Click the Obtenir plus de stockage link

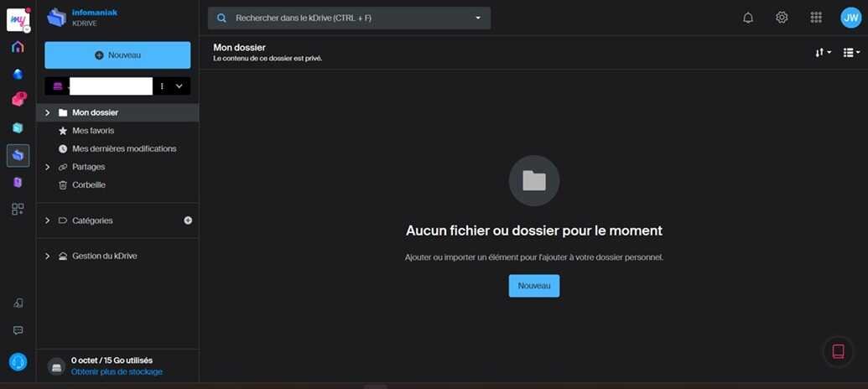(117, 371)
